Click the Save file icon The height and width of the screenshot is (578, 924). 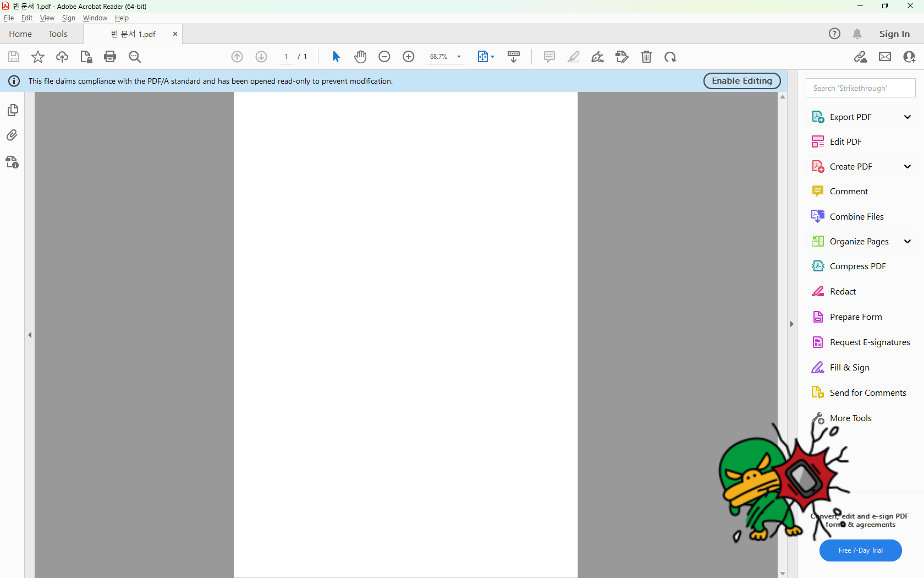pyautogui.click(x=14, y=57)
